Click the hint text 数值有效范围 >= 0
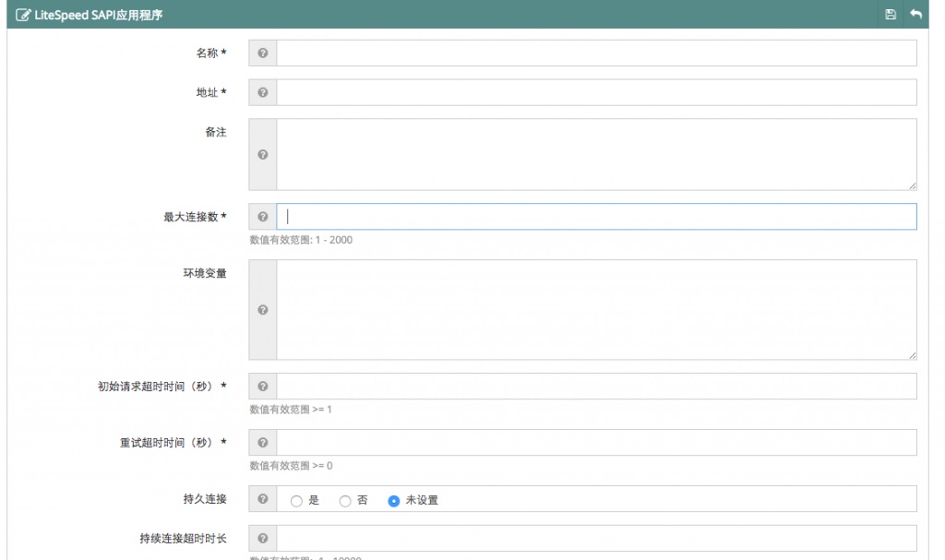This screenshot has height=560, width=945. (x=291, y=465)
